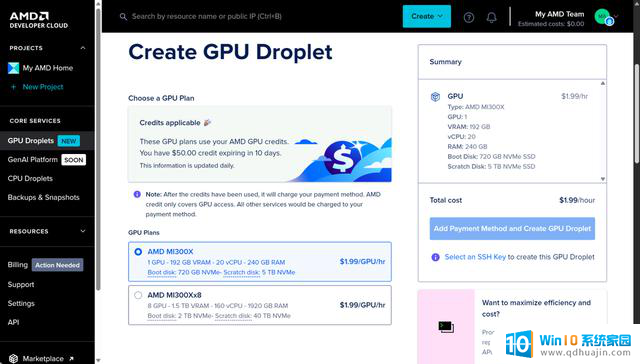
Task: Click the party popper emoji after Credits applicable
Action: click(x=207, y=122)
